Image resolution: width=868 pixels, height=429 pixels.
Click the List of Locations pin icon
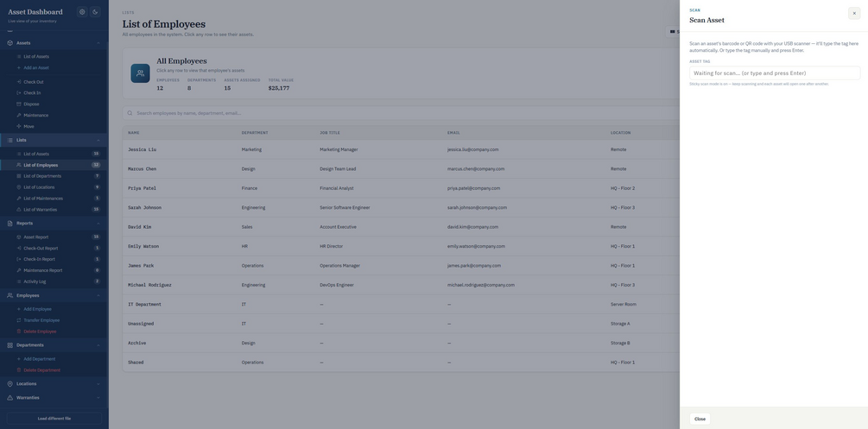(19, 187)
